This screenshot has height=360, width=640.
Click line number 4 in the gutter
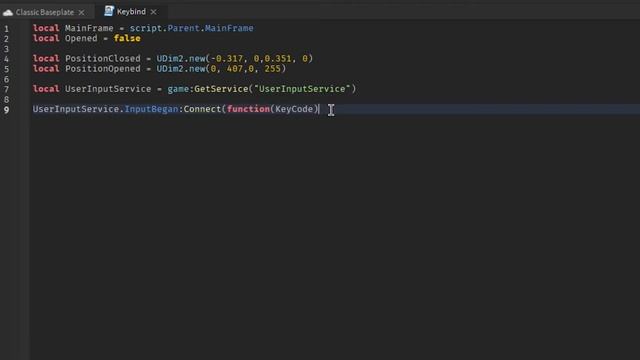coord(6,59)
